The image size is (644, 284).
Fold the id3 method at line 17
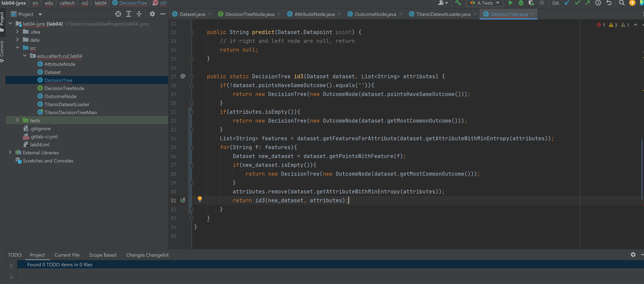[192, 77]
